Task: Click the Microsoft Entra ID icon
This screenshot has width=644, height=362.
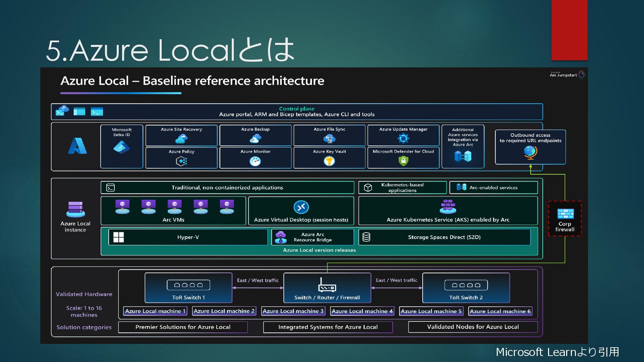Action: [121, 147]
